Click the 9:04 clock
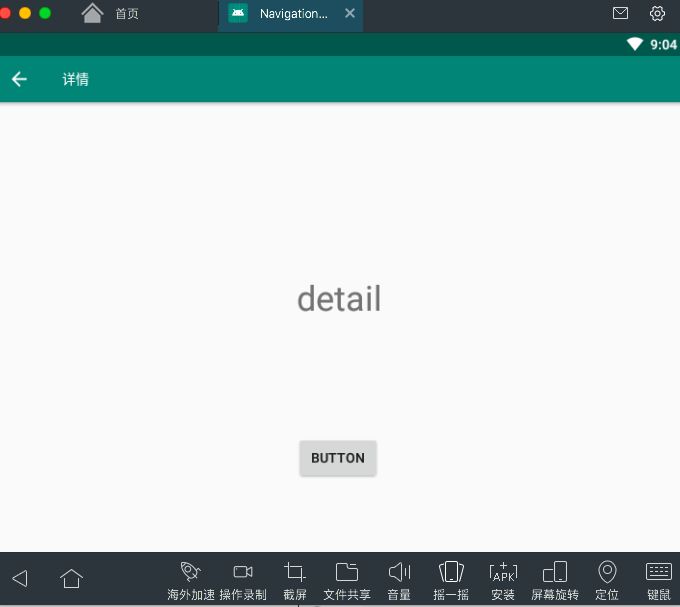Viewport: 680px width, 607px height. coord(663,44)
